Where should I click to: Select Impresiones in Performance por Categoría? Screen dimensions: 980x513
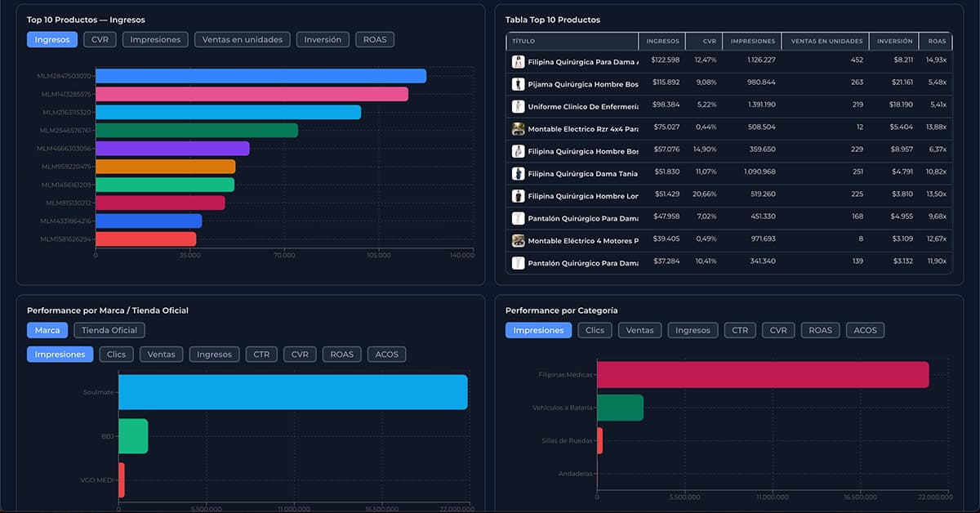tap(539, 330)
